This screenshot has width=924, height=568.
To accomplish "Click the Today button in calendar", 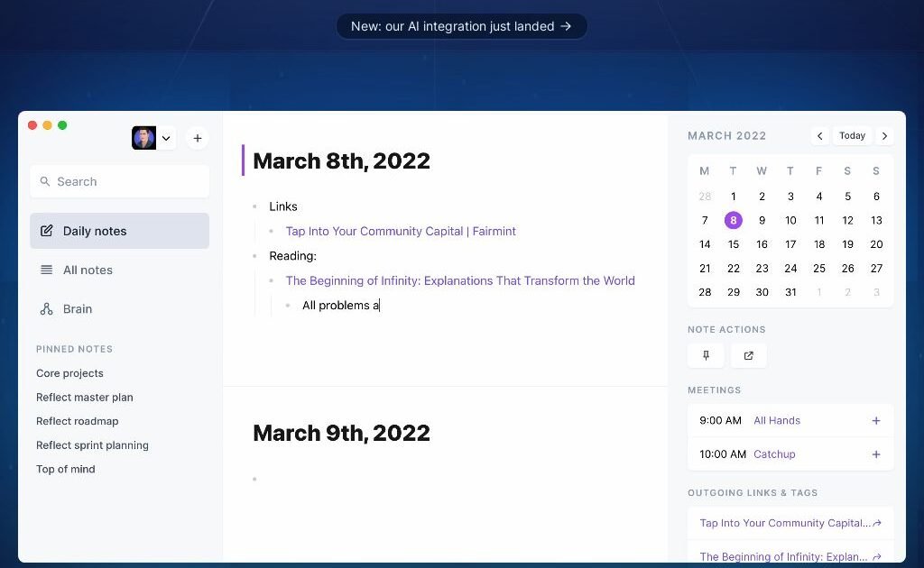I will pyautogui.click(x=852, y=136).
